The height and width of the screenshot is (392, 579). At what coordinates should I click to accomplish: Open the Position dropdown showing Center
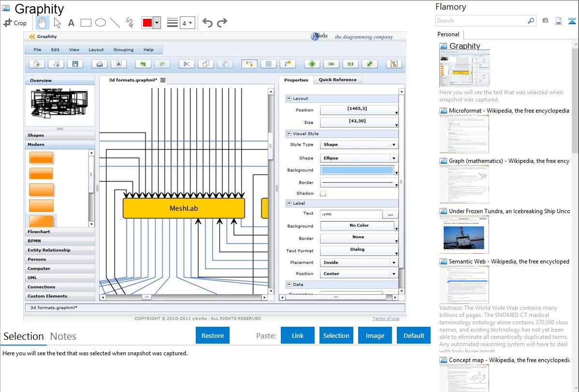(x=359, y=274)
